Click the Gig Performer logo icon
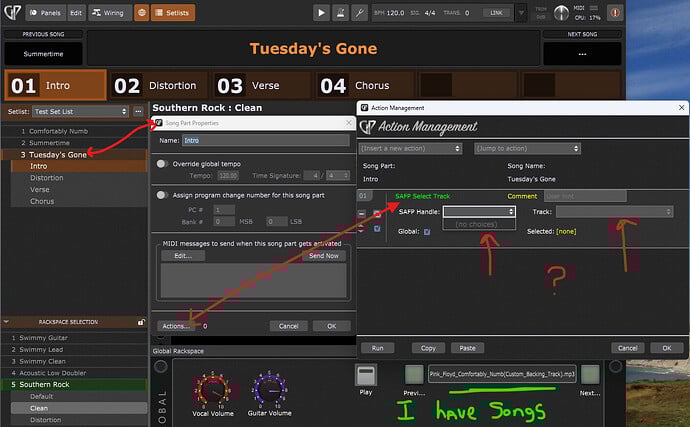Viewport: 690px width, 427px height. pyautogui.click(x=11, y=13)
